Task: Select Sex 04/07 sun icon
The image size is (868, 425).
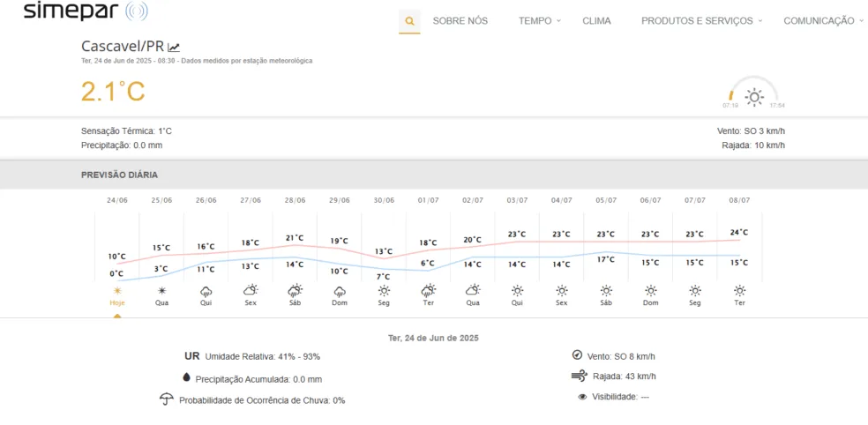Action: pos(562,290)
